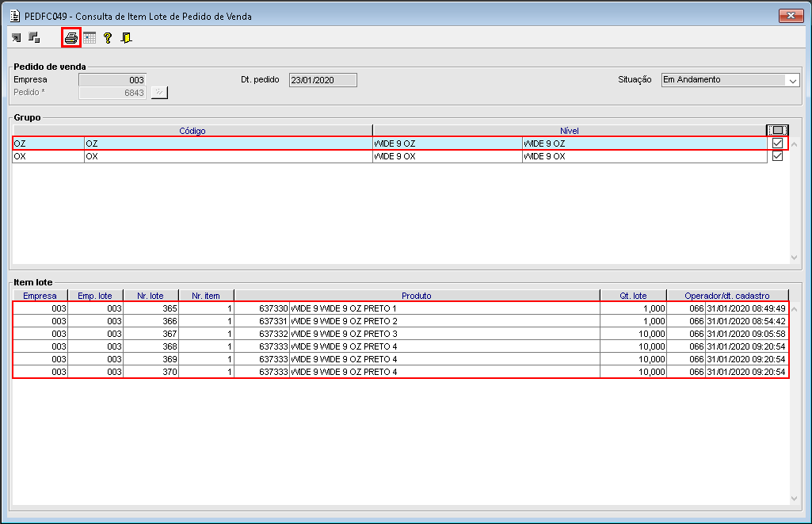The height and width of the screenshot is (524, 812).
Task: Click the timestamp 31/01/2020 09:05:58
Action: [x=746, y=334]
